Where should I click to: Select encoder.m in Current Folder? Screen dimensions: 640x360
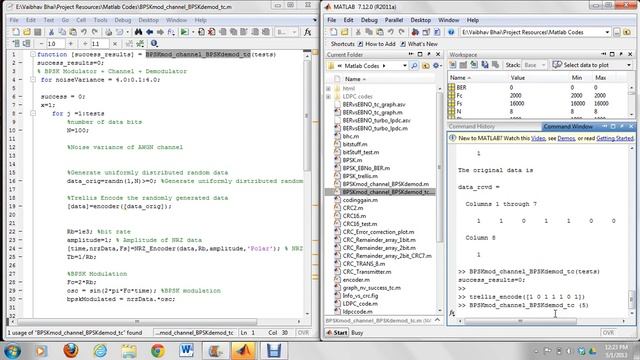[356, 280]
